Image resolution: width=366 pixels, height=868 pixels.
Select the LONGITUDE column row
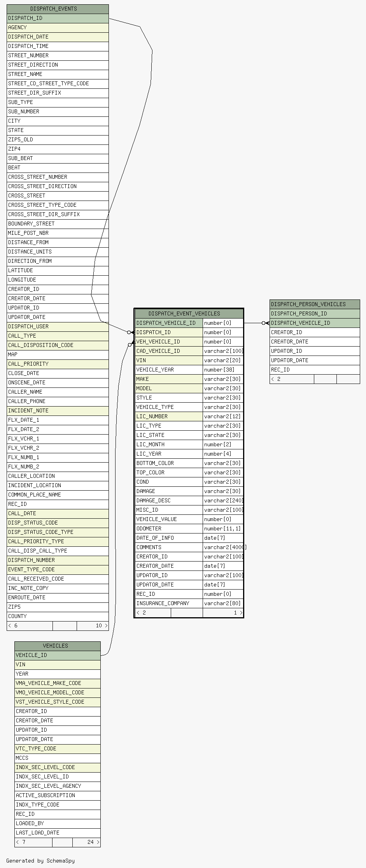(58, 280)
